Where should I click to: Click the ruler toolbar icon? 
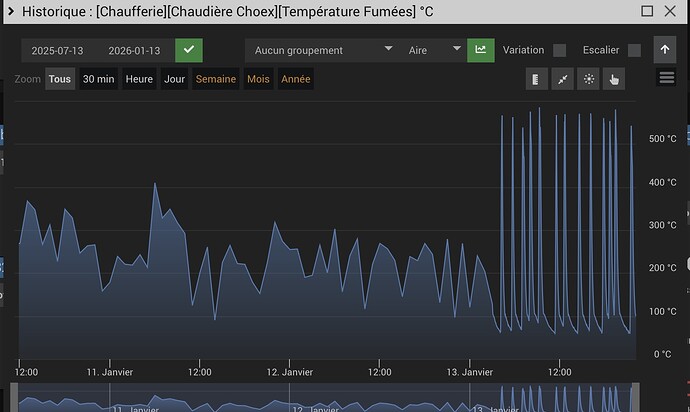pos(536,79)
